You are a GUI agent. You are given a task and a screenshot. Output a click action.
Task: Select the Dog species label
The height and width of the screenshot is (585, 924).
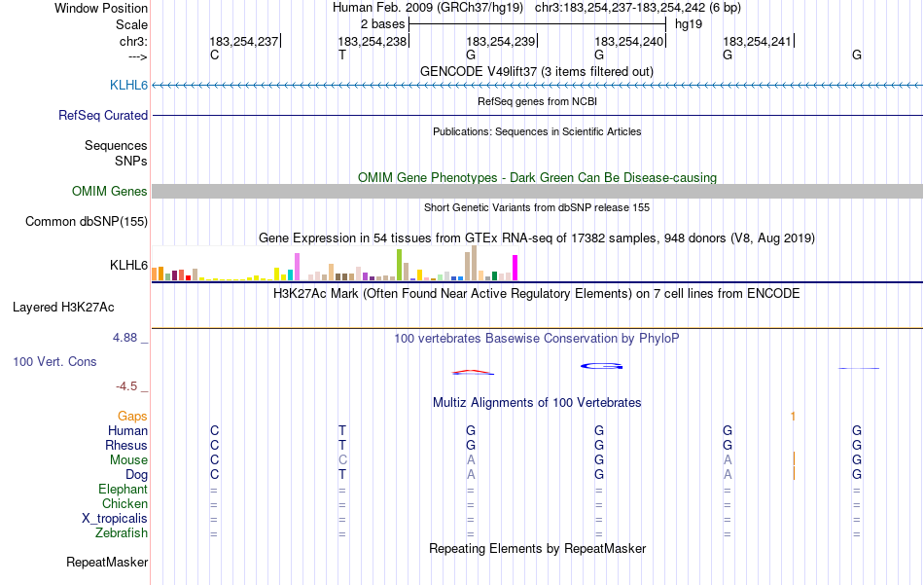pos(137,475)
